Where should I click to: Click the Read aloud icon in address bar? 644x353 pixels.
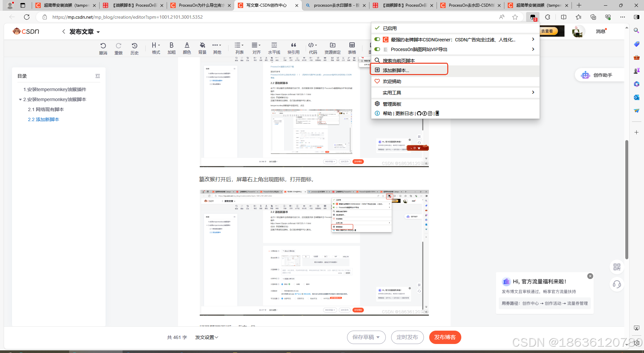502,17
